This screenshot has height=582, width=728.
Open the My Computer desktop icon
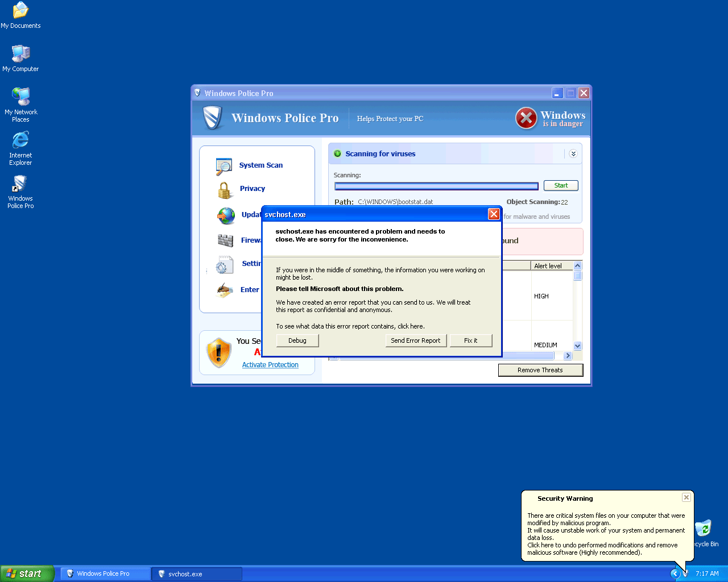click(20, 59)
